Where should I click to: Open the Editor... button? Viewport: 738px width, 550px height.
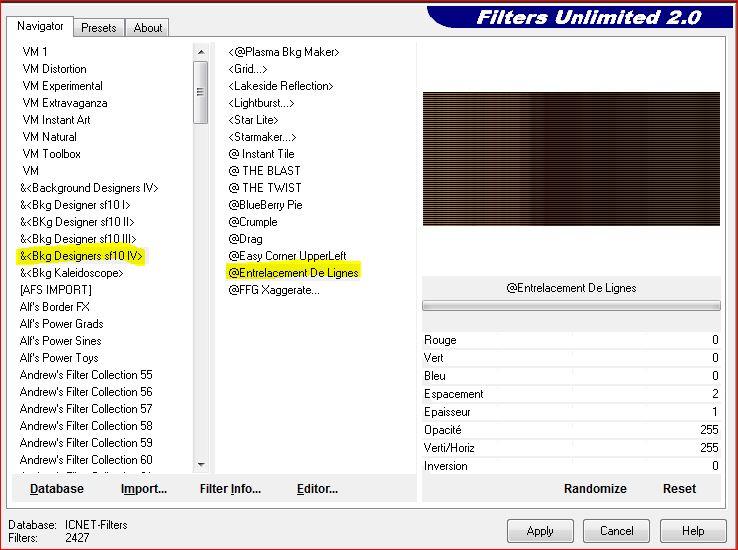pyautogui.click(x=317, y=488)
